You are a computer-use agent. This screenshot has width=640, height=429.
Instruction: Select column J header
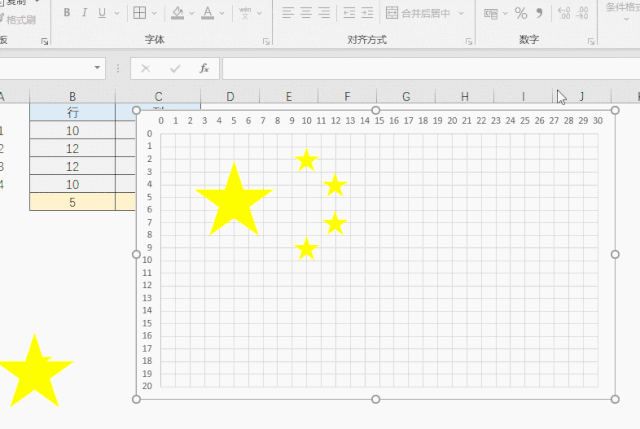point(582,96)
